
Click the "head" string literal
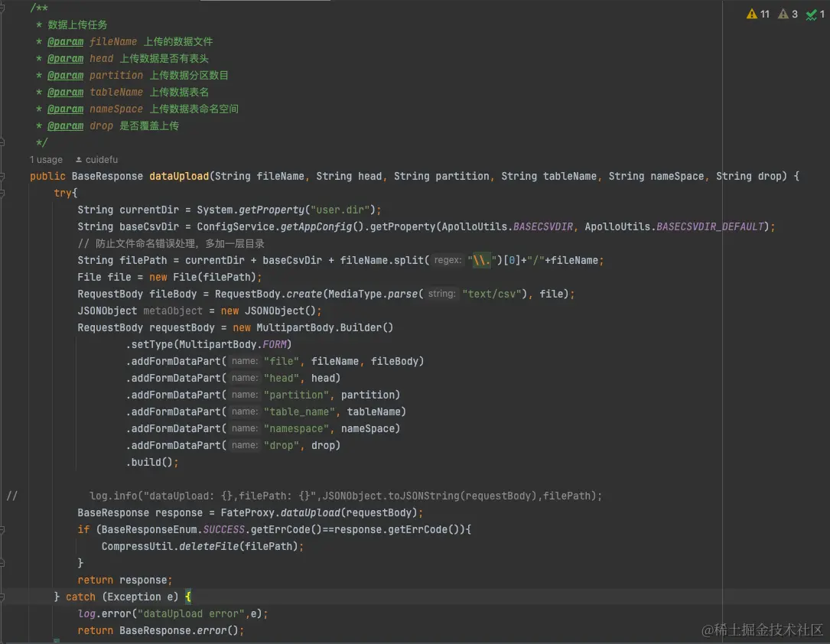click(x=281, y=379)
